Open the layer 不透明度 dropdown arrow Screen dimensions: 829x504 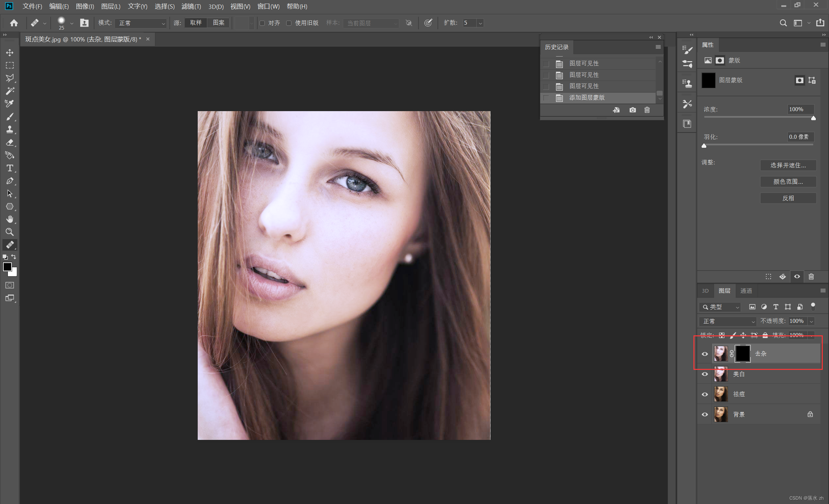pos(811,322)
